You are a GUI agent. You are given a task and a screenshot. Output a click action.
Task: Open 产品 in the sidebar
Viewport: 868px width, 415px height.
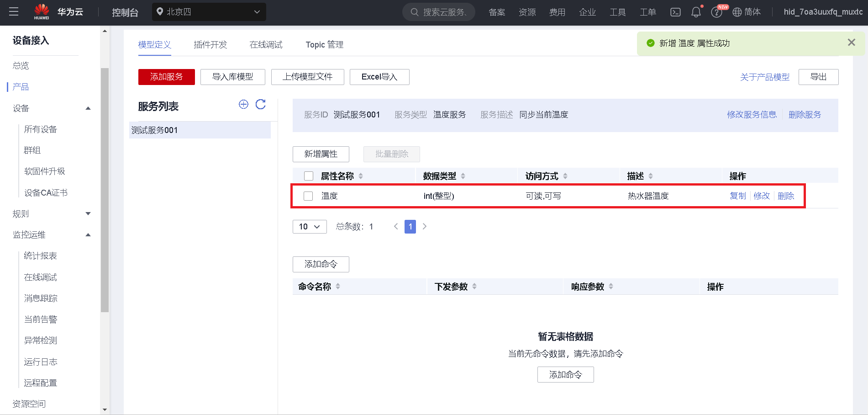pos(21,87)
